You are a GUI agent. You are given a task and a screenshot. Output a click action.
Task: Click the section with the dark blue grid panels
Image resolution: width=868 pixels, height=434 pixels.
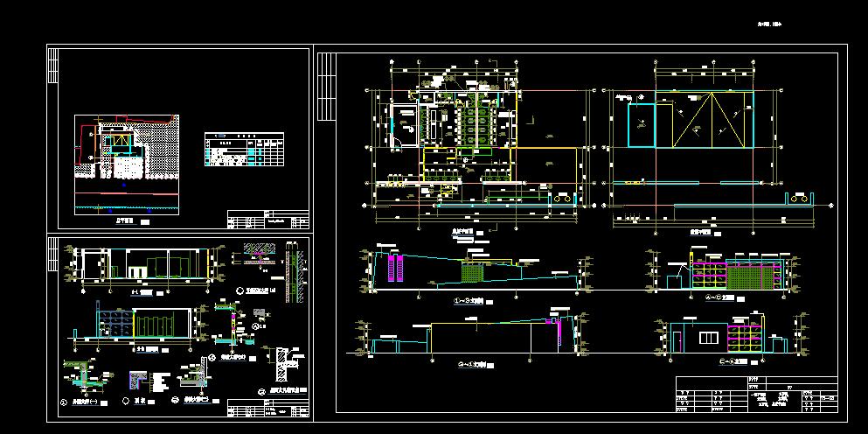pos(140,327)
